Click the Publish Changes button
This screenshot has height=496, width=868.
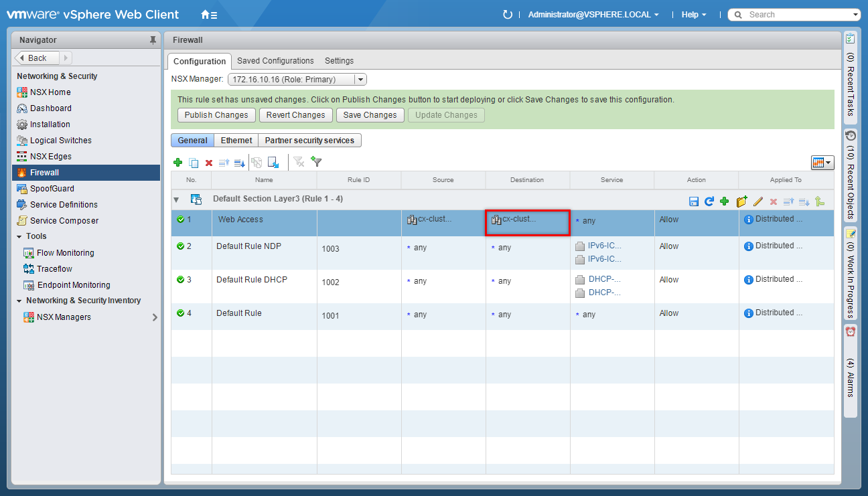point(216,115)
